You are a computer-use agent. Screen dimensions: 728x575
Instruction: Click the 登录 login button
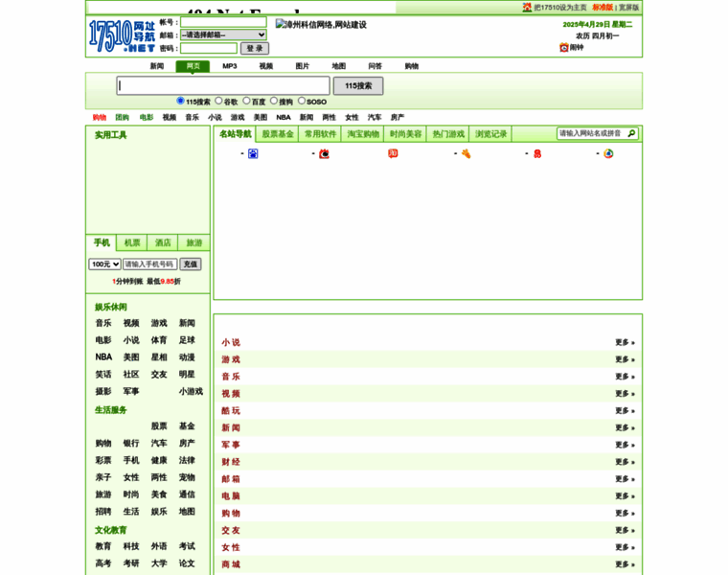[255, 48]
